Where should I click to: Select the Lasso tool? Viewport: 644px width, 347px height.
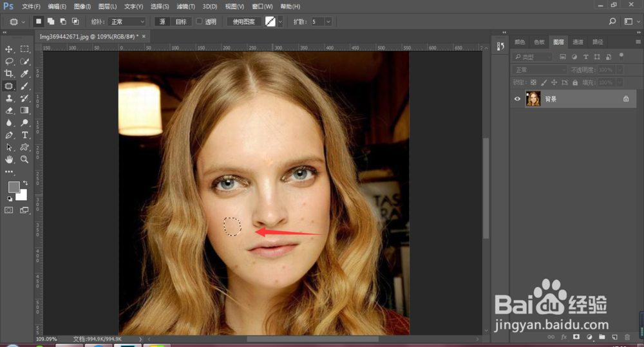pos(8,62)
